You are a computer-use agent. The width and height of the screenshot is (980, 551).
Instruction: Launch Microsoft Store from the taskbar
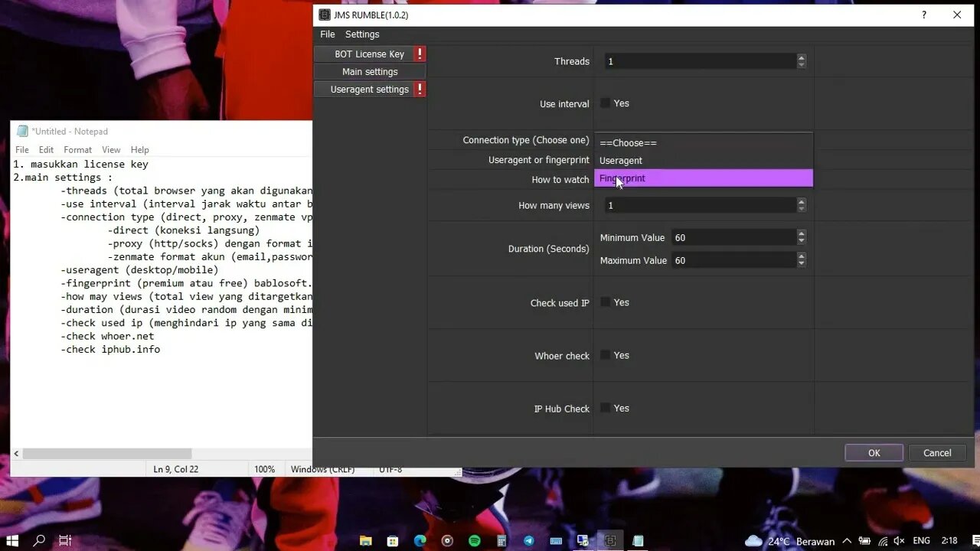click(393, 540)
